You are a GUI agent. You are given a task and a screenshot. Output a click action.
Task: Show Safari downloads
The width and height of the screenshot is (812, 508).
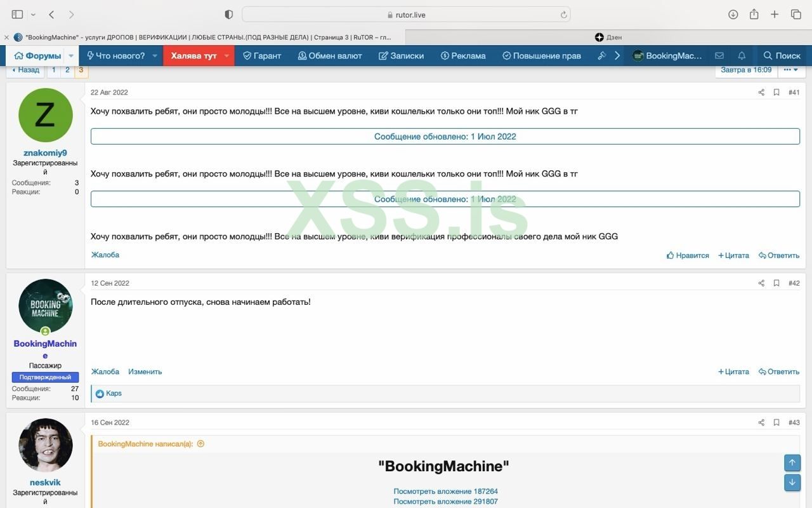click(733, 14)
